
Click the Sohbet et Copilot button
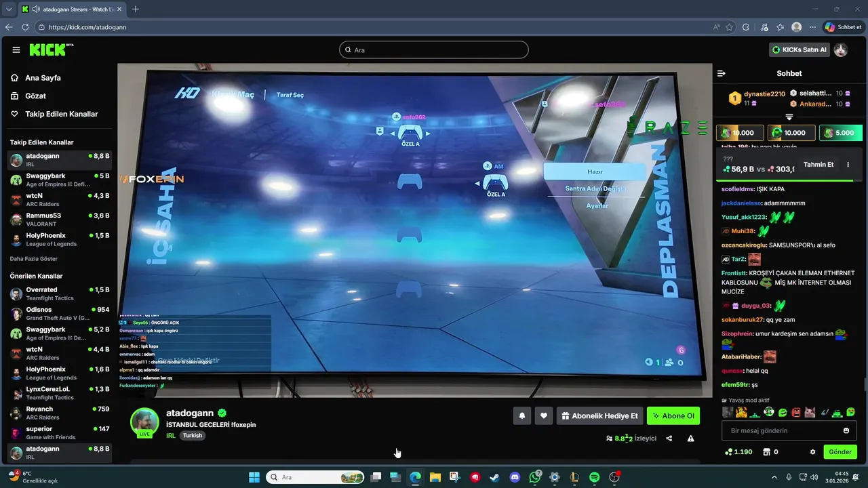tap(843, 27)
